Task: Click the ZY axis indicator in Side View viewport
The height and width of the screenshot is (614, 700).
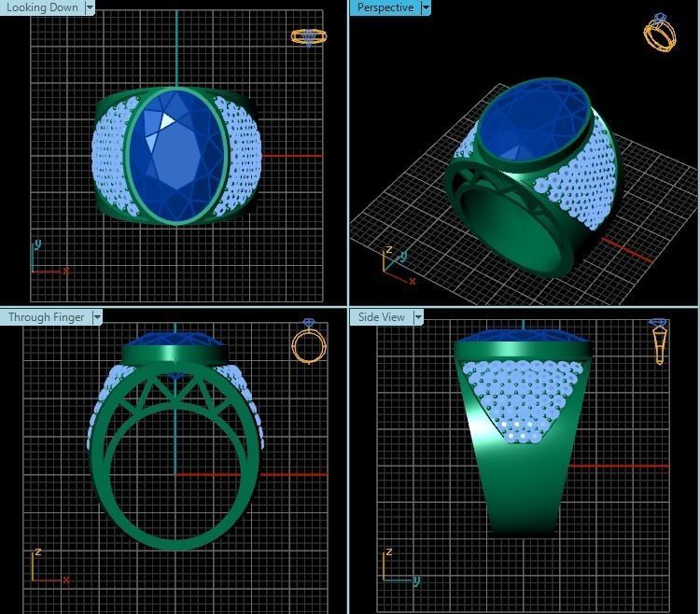Action: pos(401,566)
